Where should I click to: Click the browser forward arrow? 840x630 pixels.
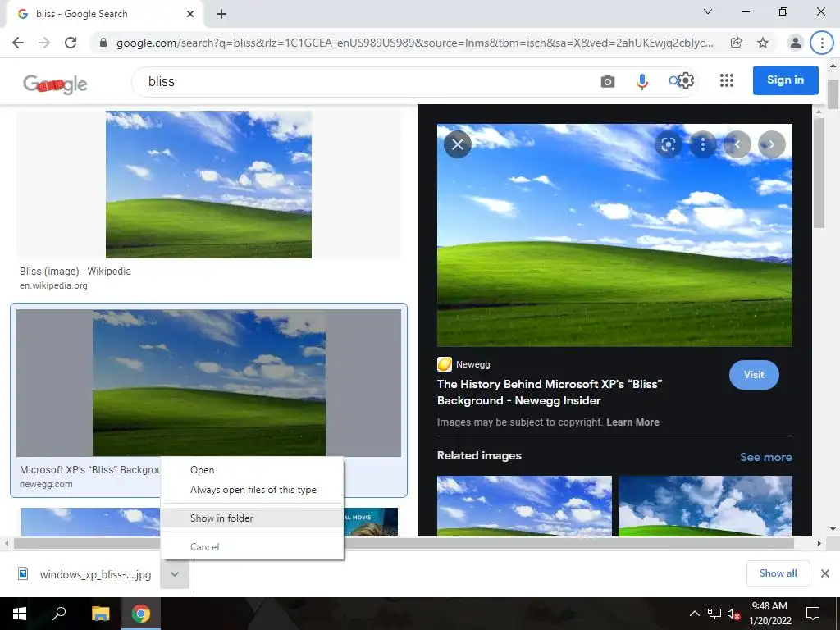click(44, 43)
